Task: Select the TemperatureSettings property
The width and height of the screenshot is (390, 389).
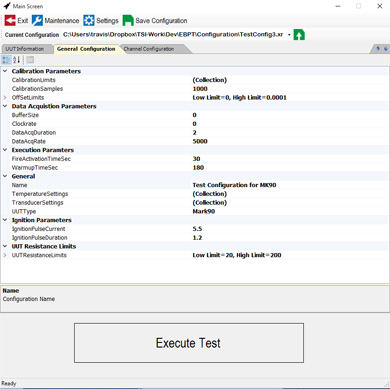Action: [x=40, y=194]
